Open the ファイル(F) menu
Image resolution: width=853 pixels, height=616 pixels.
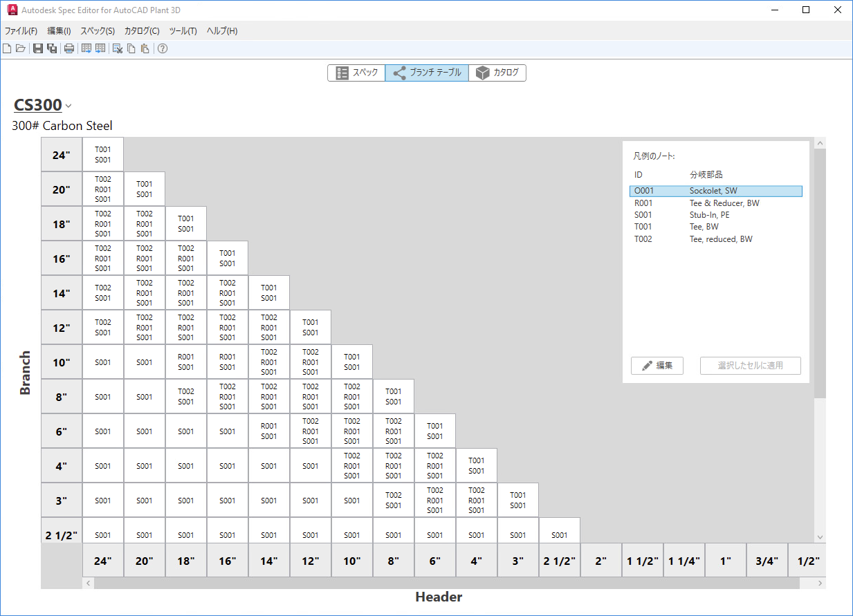click(x=21, y=31)
